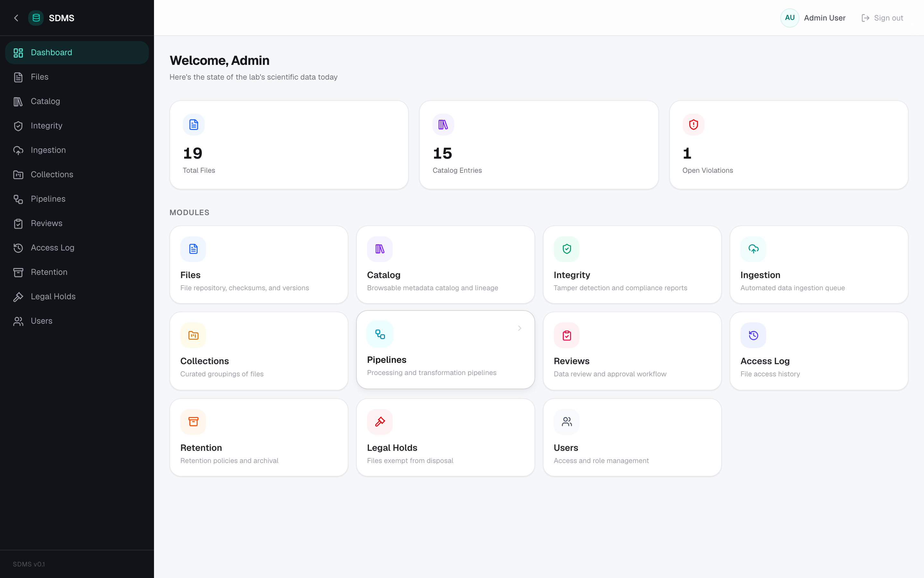Open the Collections module card title
Image resolution: width=924 pixels, height=578 pixels.
click(205, 361)
